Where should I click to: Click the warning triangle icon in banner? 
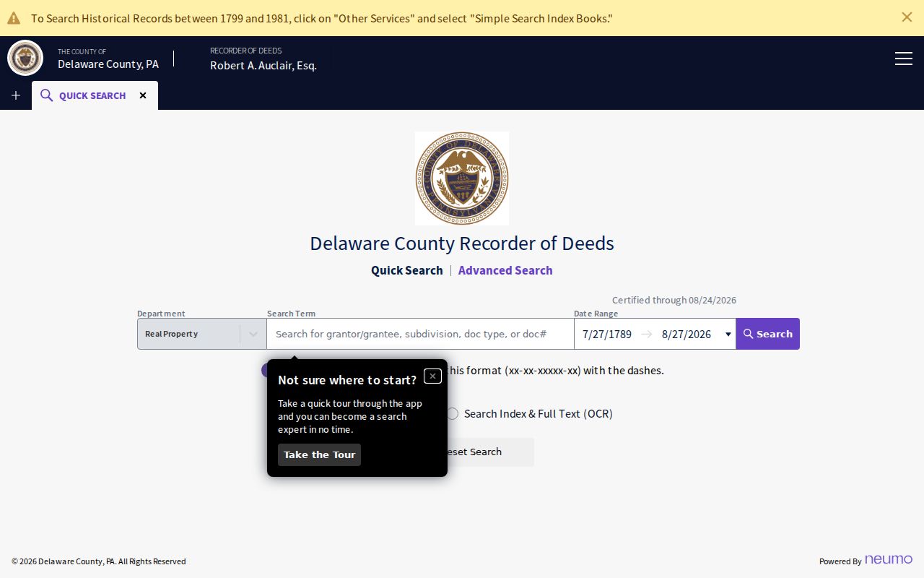click(14, 18)
